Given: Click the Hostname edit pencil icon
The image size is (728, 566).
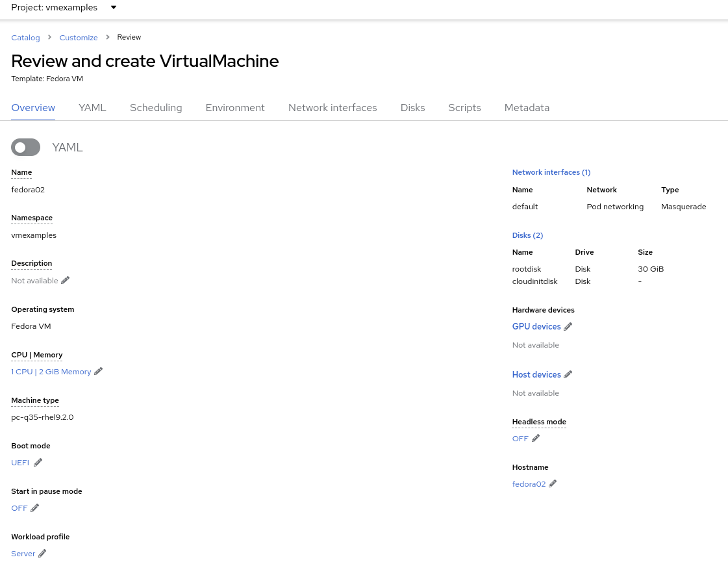Looking at the screenshot, I should [553, 484].
